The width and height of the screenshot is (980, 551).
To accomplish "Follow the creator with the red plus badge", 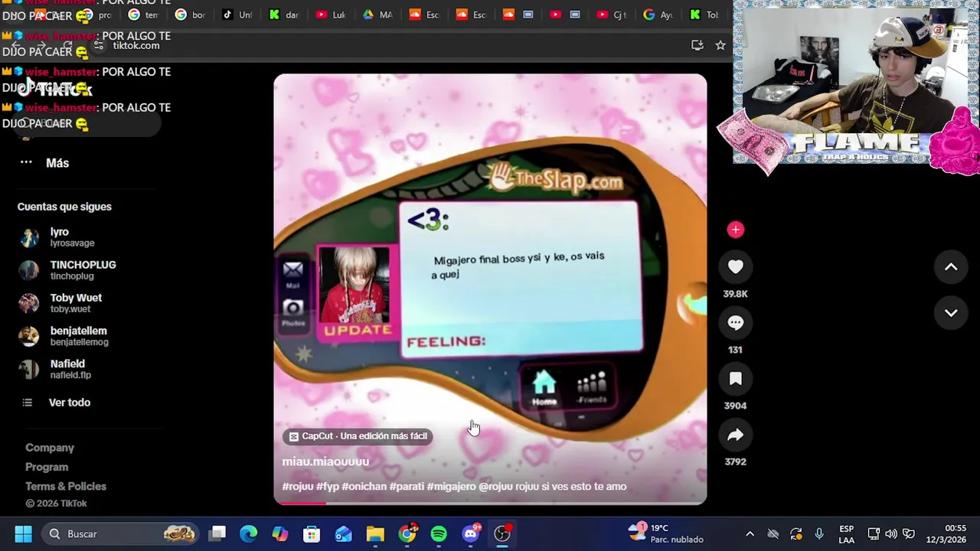I will [x=735, y=230].
